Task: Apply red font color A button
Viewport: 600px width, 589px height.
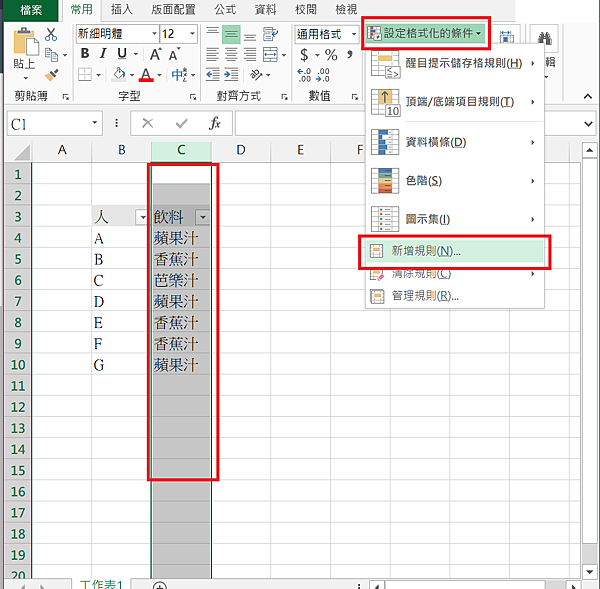Action: coord(146,75)
